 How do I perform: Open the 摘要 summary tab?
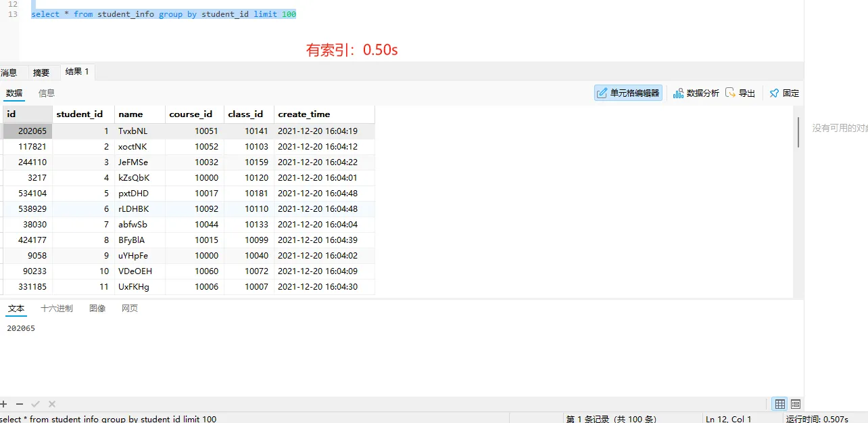point(41,72)
